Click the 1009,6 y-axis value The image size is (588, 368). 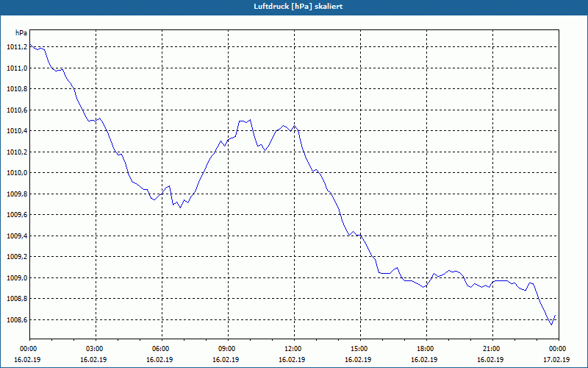coord(17,215)
